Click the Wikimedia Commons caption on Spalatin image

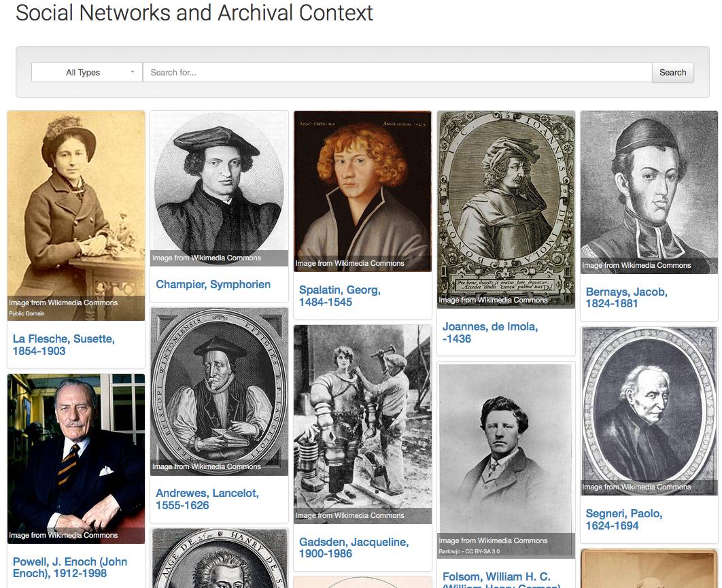coord(350,263)
